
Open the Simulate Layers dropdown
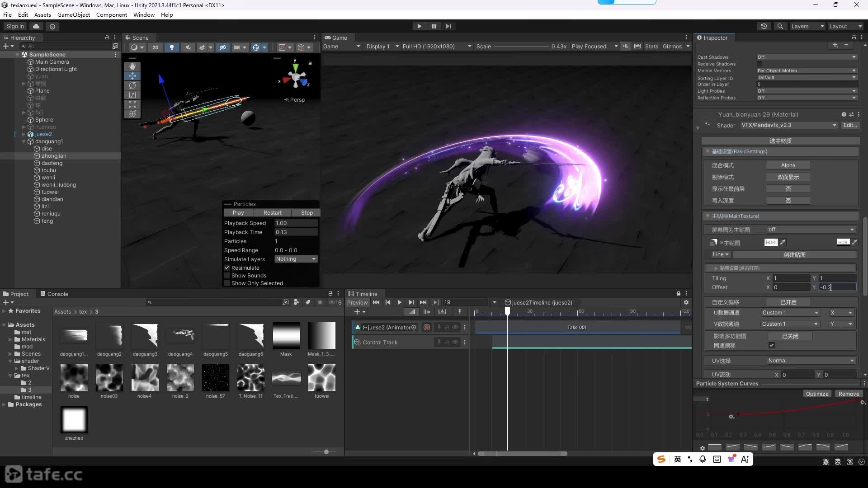(x=296, y=259)
